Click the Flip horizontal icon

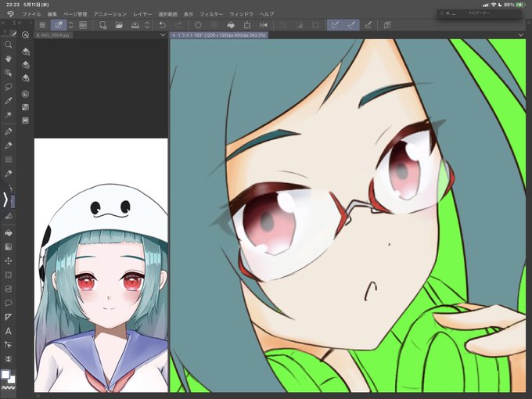tap(264, 25)
